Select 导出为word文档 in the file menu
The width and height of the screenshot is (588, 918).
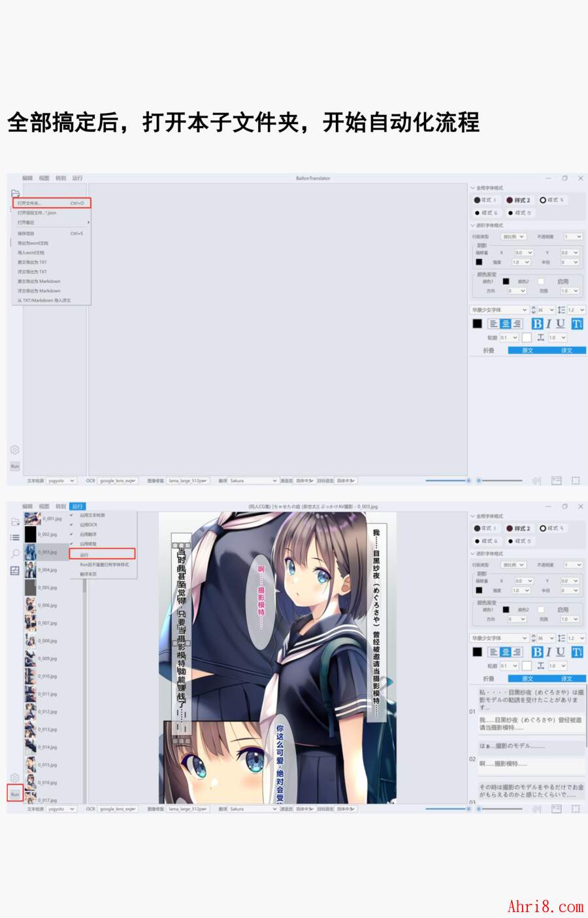pos(31,243)
